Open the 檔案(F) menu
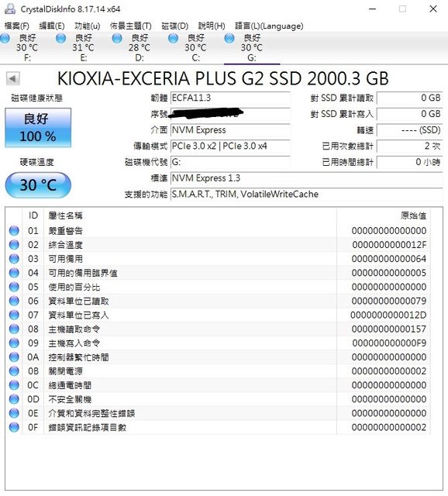Viewport: 448px width, 496px height. pyautogui.click(x=17, y=26)
